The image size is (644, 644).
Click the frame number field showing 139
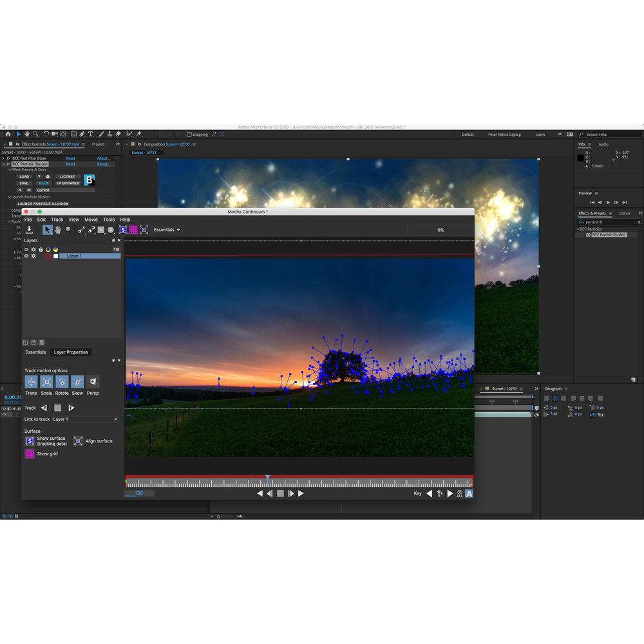[x=137, y=493]
